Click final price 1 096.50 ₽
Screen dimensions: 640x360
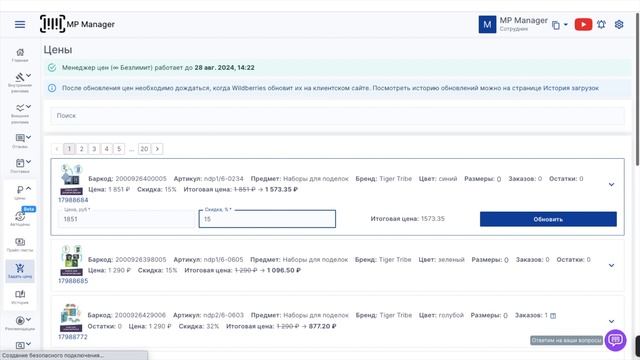point(284,270)
